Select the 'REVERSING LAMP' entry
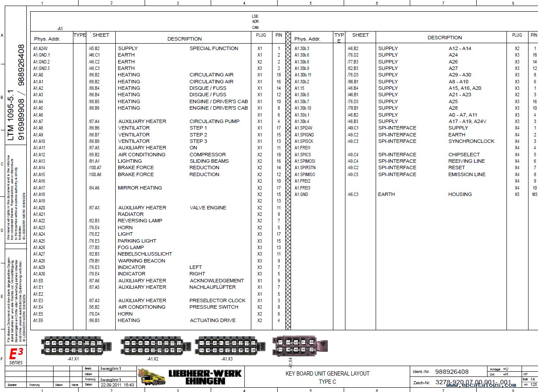This screenshot has height=392, width=538. 140,221
